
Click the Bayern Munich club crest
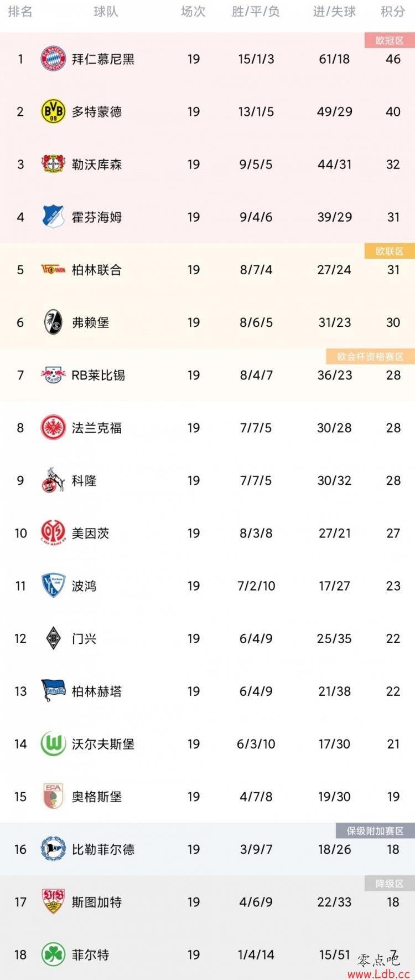[x=53, y=59]
